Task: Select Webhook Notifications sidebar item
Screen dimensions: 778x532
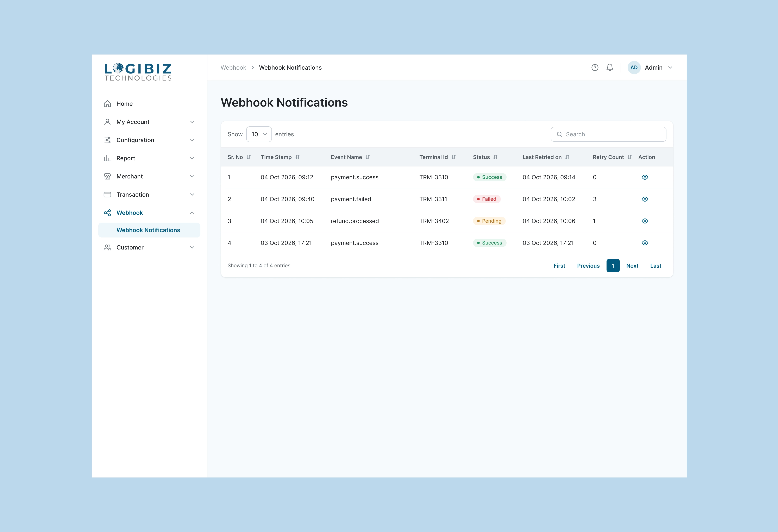Action: [x=149, y=230]
